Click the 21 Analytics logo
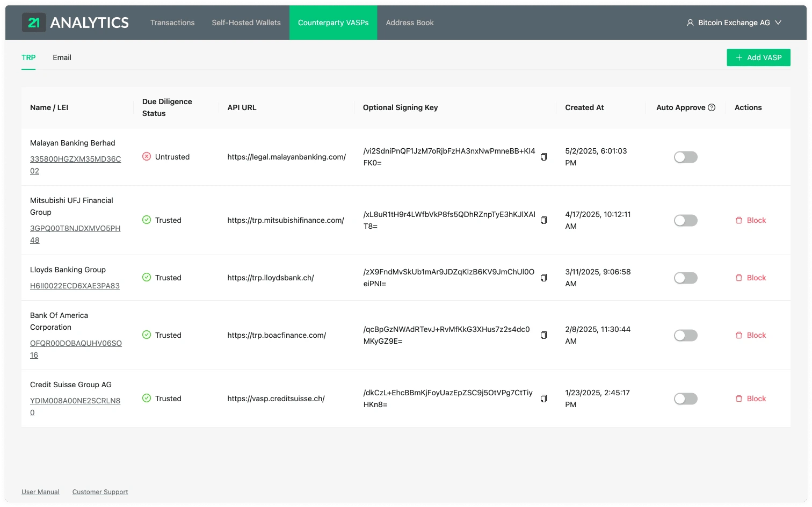Viewport: 812px width, 507px height. click(75, 23)
